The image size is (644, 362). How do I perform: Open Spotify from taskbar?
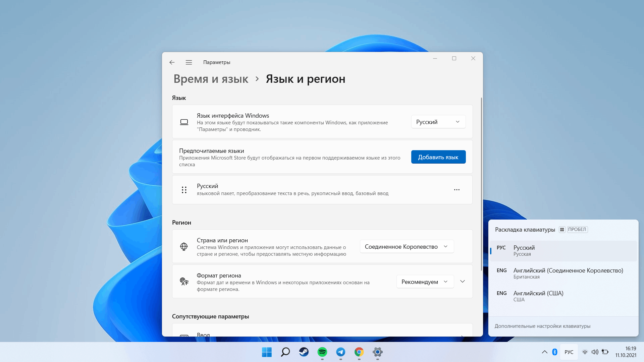322,352
